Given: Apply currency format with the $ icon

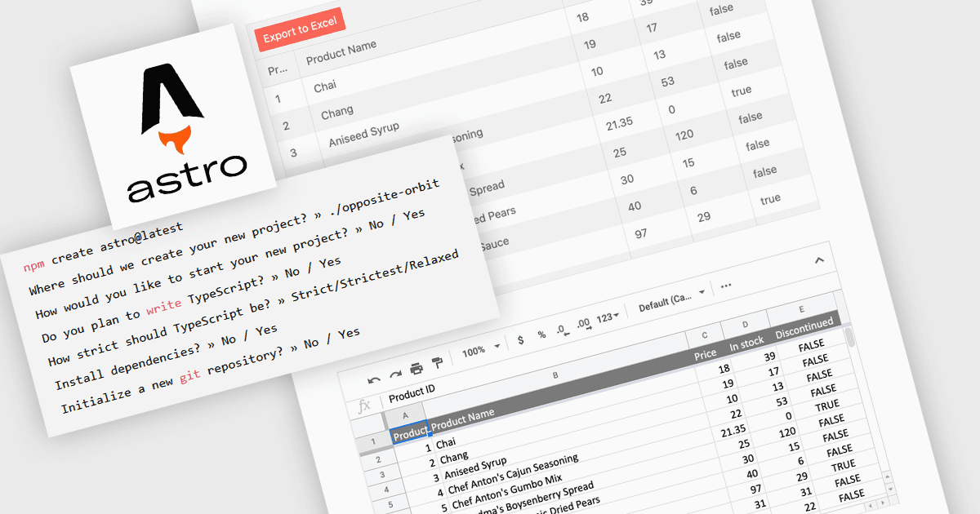Looking at the screenshot, I should (x=521, y=339).
